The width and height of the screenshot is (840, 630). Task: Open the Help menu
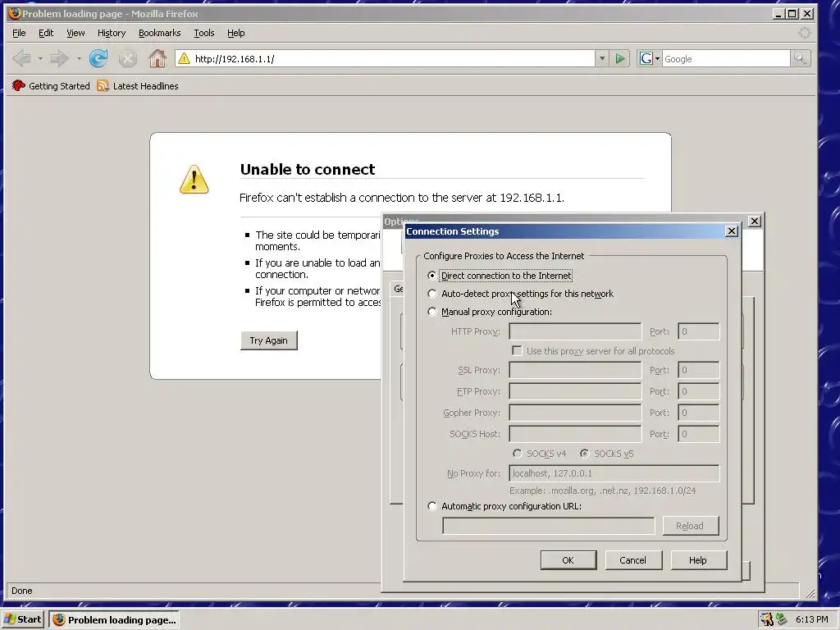[x=235, y=33]
